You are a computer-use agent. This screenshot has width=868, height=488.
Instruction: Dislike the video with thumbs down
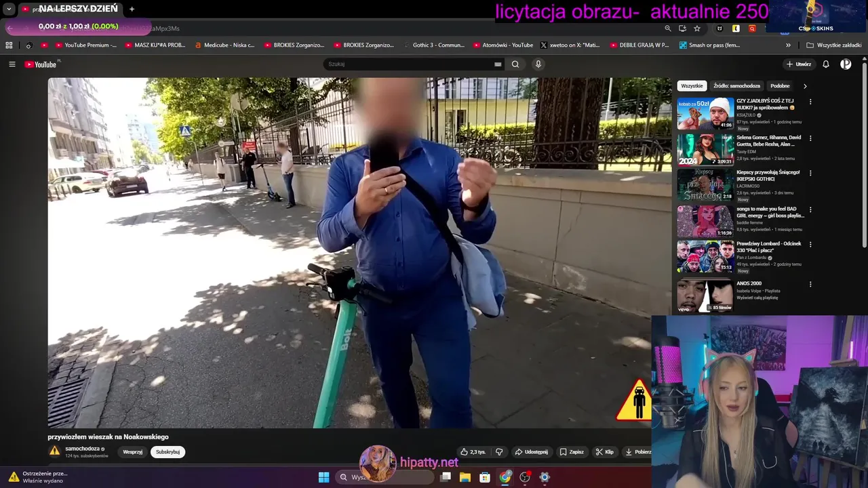[499, 452]
